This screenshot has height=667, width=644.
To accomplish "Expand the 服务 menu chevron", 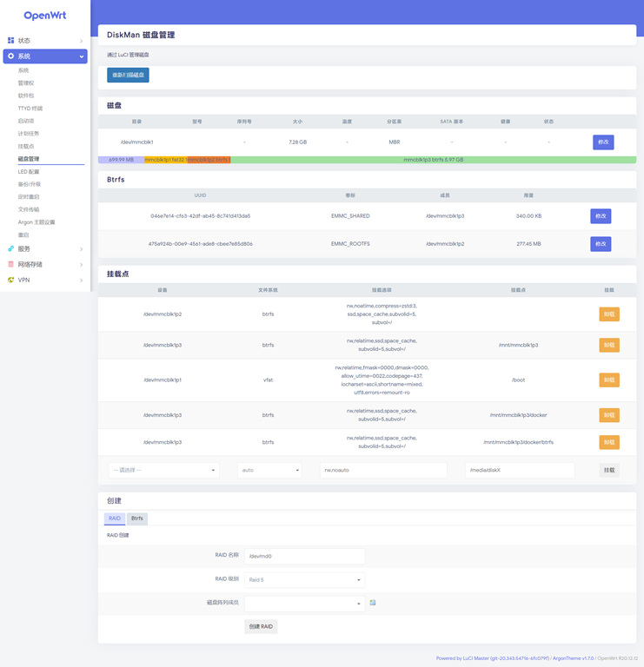I will pyautogui.click(x=81, y=249).
